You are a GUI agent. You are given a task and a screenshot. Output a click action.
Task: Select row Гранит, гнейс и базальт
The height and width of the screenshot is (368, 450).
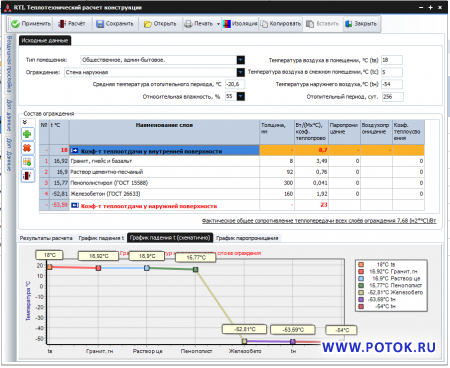pos(232,161)
